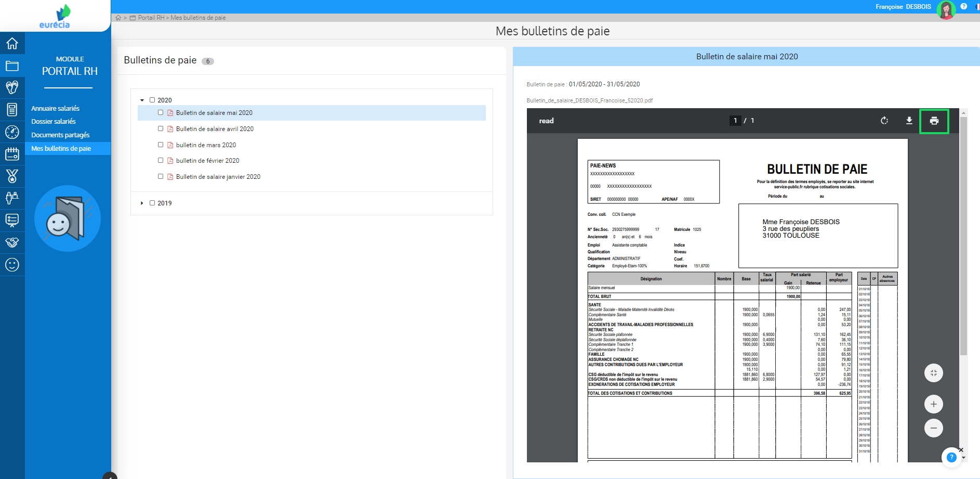Collapse the 2020 tree node
This screenshot has height=479, width=980.
142,100
